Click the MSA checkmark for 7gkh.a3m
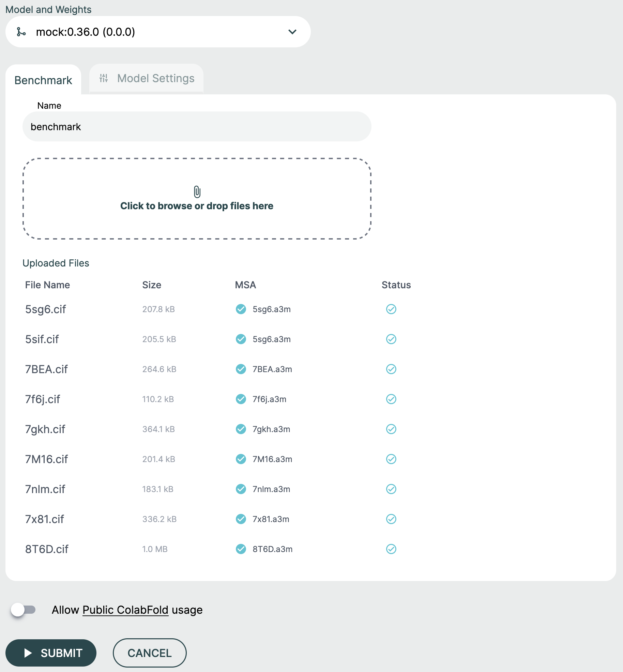The image size is (623, 672). coord(241,429)
